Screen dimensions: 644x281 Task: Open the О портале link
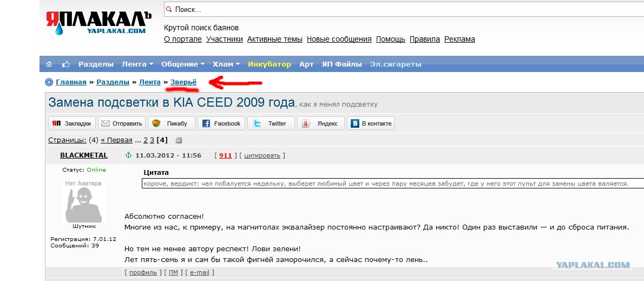[x=183, y=39]
